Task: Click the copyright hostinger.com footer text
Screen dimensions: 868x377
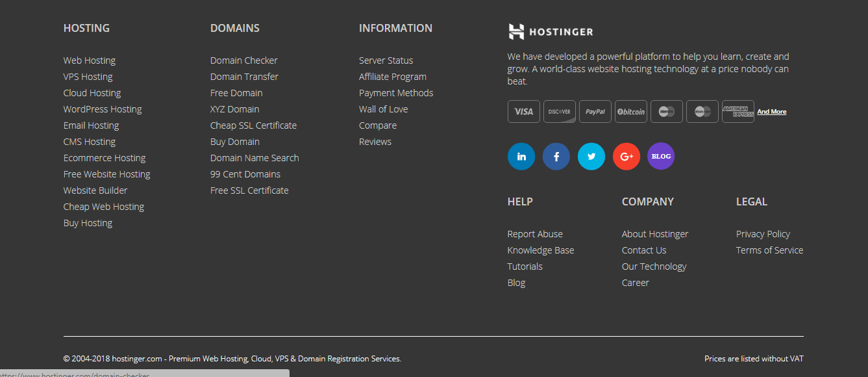Action: click(x=232, y=359)
